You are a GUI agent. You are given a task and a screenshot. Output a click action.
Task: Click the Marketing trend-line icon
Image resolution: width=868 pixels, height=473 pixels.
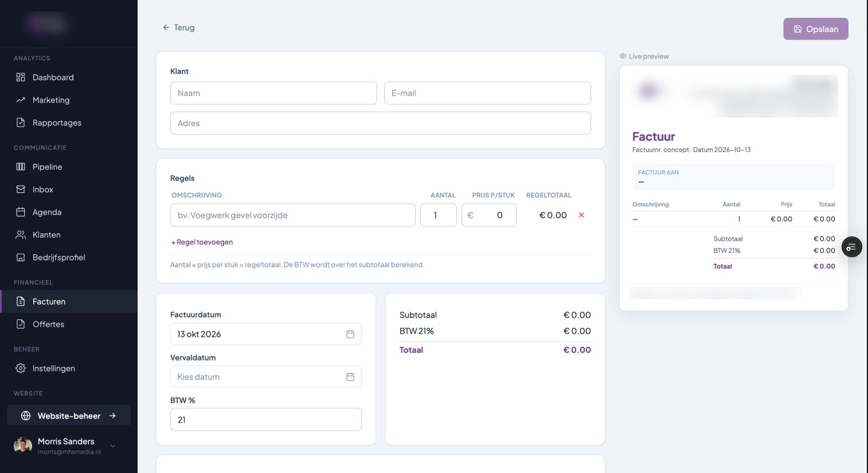[21, 100]
